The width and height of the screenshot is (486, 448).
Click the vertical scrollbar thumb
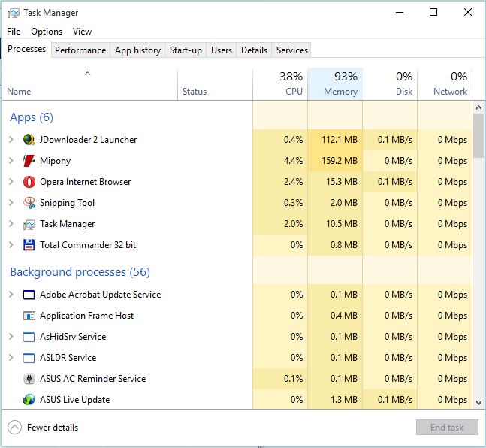[x=479, y=136]
